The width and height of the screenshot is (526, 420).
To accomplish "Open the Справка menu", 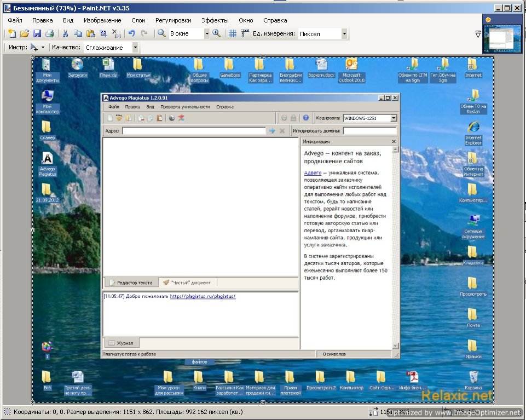I will 275,20.
